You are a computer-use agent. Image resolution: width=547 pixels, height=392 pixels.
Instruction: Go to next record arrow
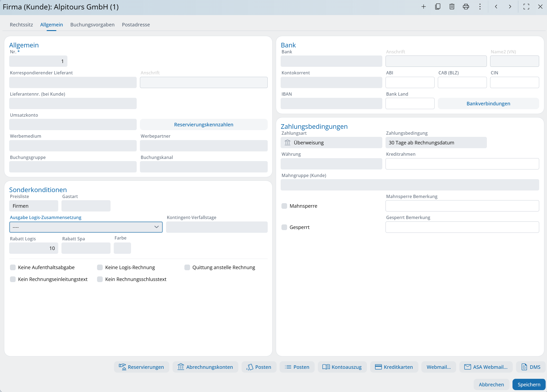[510, 7]
